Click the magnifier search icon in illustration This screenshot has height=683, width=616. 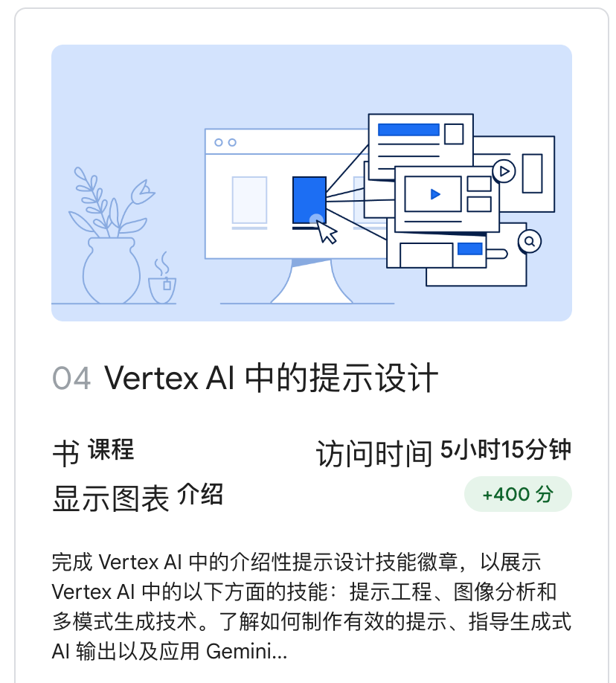point(530,241)
